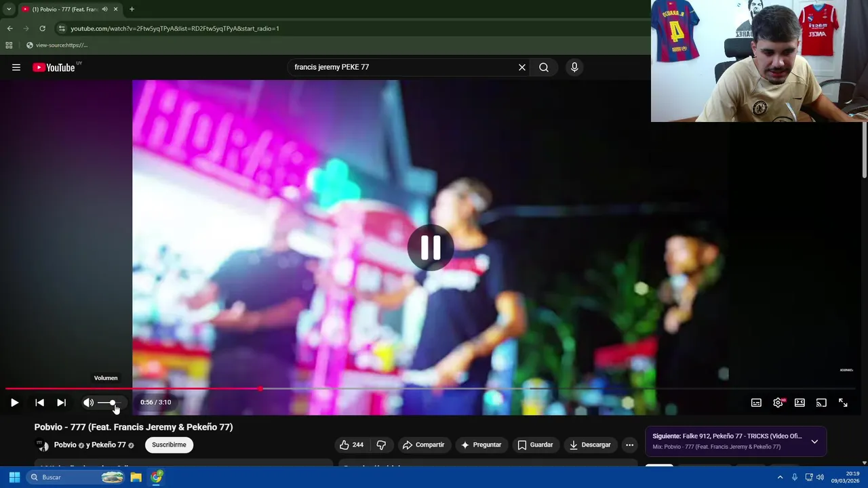Open the Compartir share dialog
This screenshot has height=488, width=868.
423,445
